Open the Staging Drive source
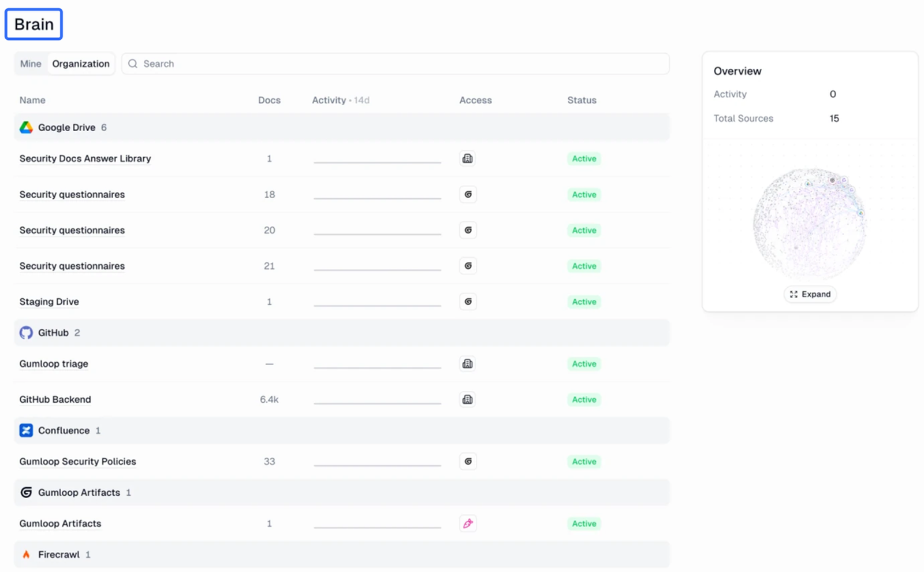The width and height of the screenshot is (924, 575). tap(49, 302)
